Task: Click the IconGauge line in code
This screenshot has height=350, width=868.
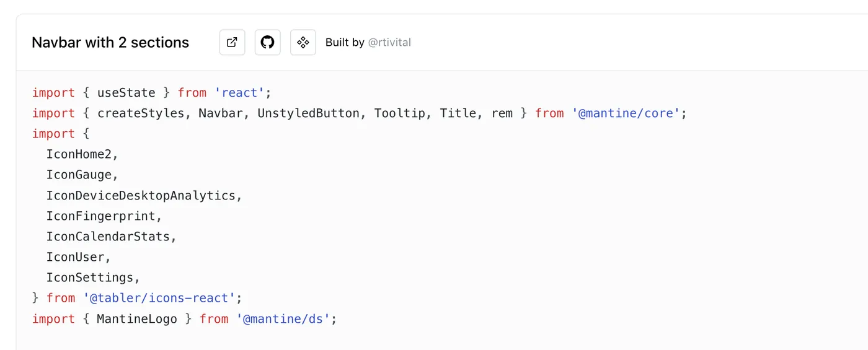Action: point(79,175)
